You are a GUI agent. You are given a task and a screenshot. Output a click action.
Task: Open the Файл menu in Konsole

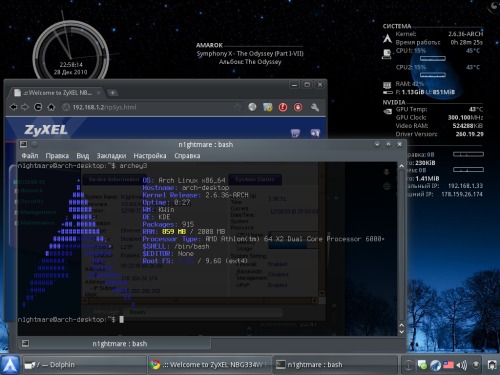(x=30, y=156)
